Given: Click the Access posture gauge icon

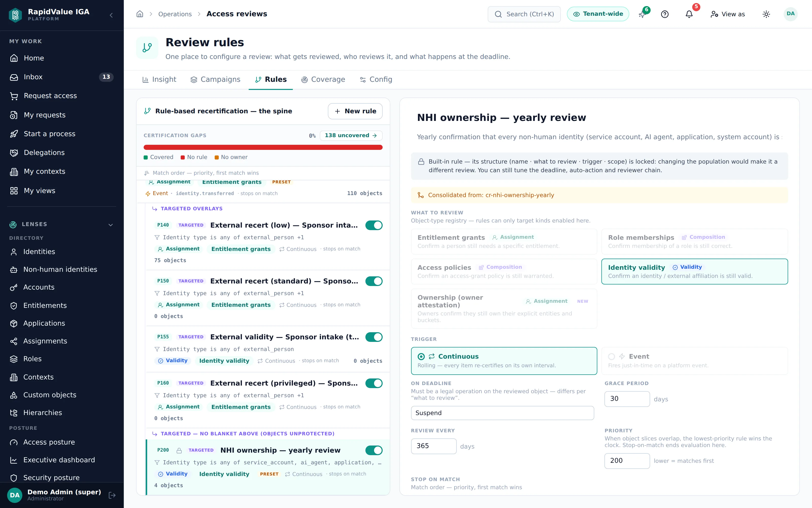Looking at the screenshot, I should (14, 442).
